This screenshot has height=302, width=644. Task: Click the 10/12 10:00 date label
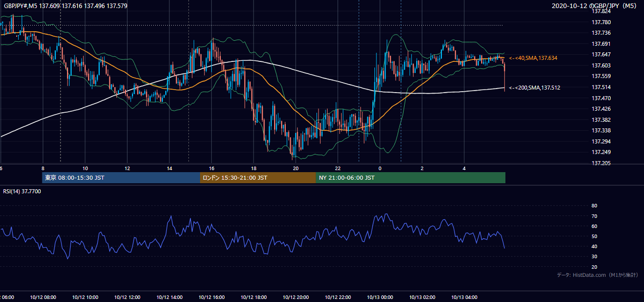[x=85, y=297]
